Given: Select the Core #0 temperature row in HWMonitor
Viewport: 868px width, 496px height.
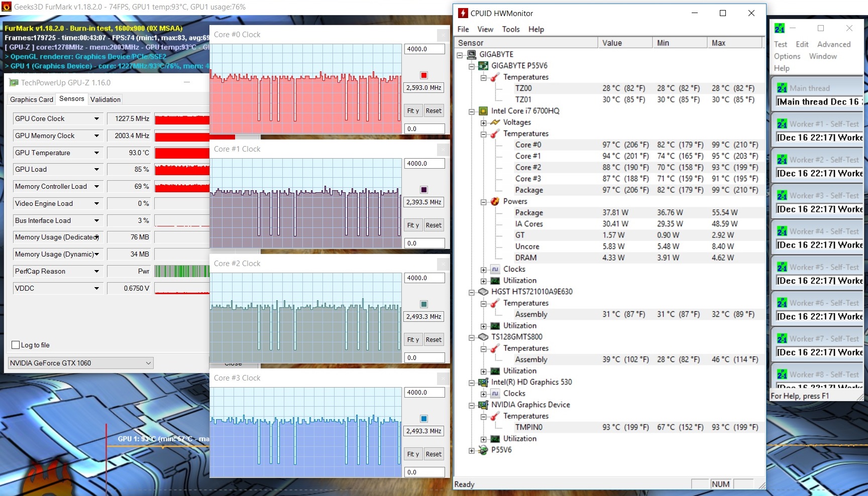Looking at the screenshot, I should pyautogui.click(x=610, y=145).
